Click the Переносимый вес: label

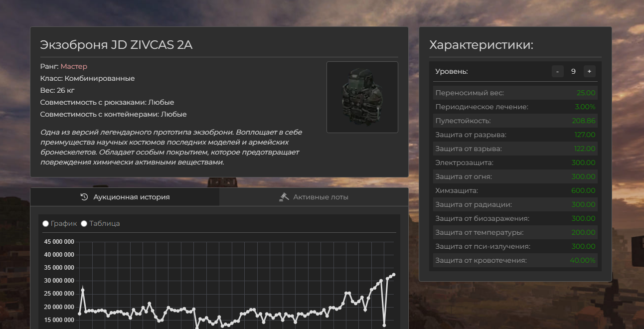tap(470, 93)
